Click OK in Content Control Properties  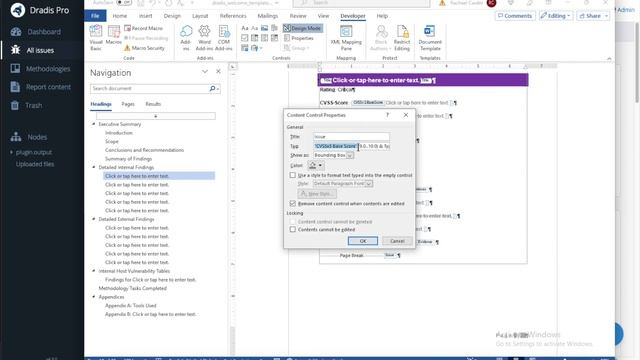pos(363,241)
